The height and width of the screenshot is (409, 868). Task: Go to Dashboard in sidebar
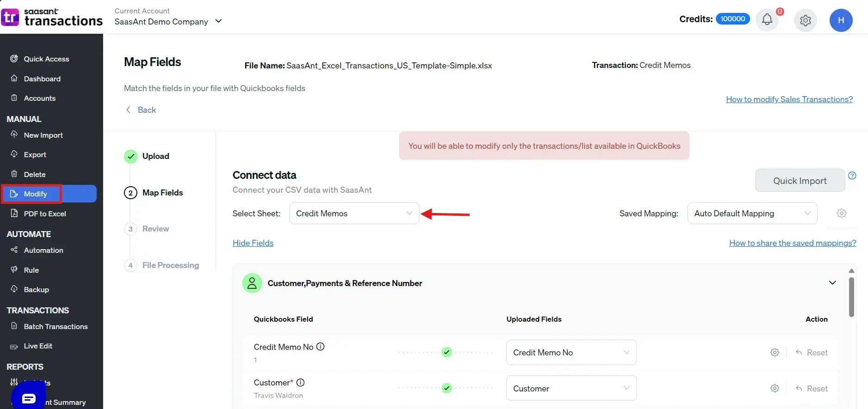(42, 79)
